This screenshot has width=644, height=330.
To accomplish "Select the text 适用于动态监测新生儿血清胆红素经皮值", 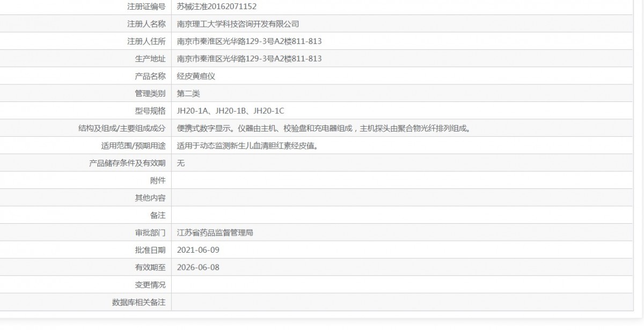I will (247, 145).
